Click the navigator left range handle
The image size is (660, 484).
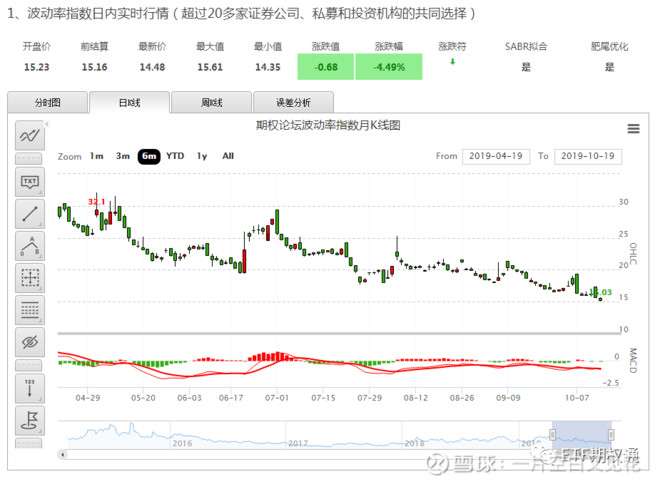[x=553, y=434]
